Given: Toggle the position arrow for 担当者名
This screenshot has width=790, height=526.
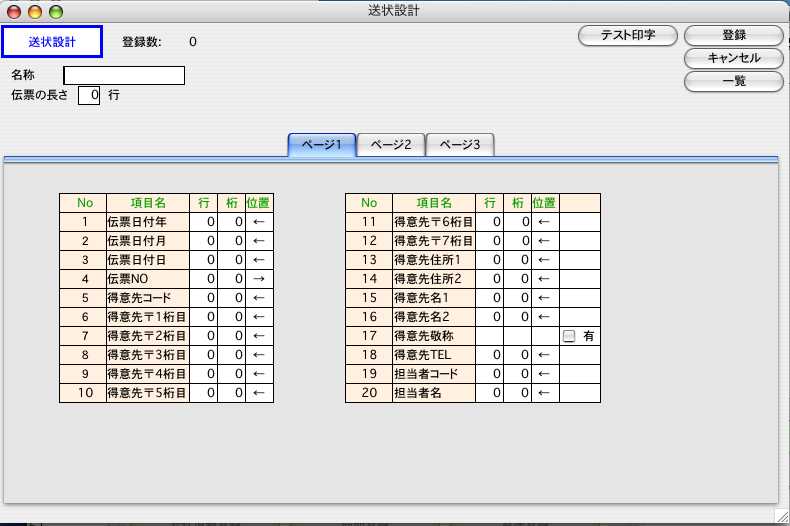Looking at the screenshot, I should click(x=545, y=393).
